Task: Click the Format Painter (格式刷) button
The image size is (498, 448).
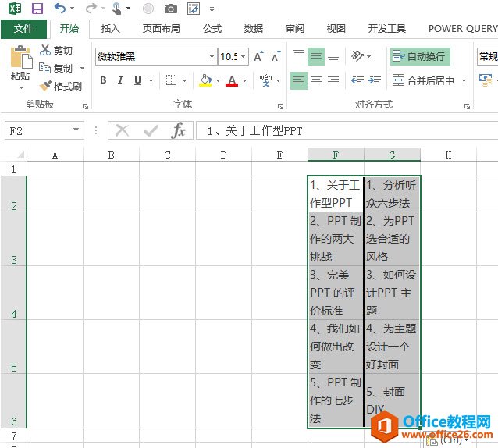Action: click(x=61, y=86)
